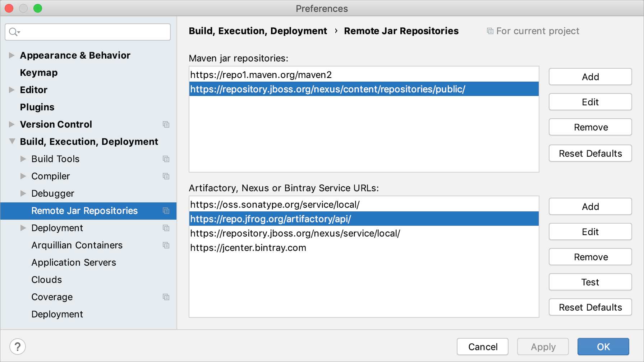
Task: Click the Apply button
Action: [543, 347]
